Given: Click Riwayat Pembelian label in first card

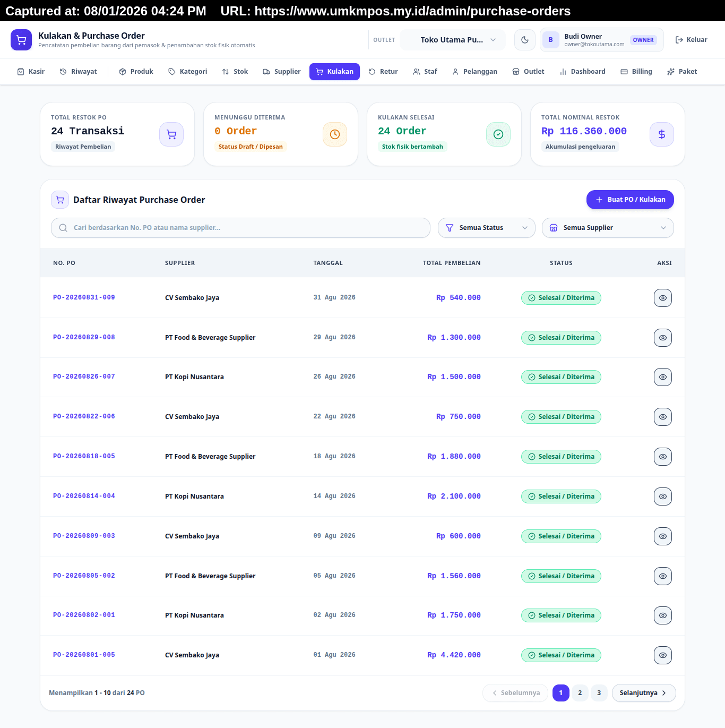Looking at the screenshot, I should tap(83, 147).
